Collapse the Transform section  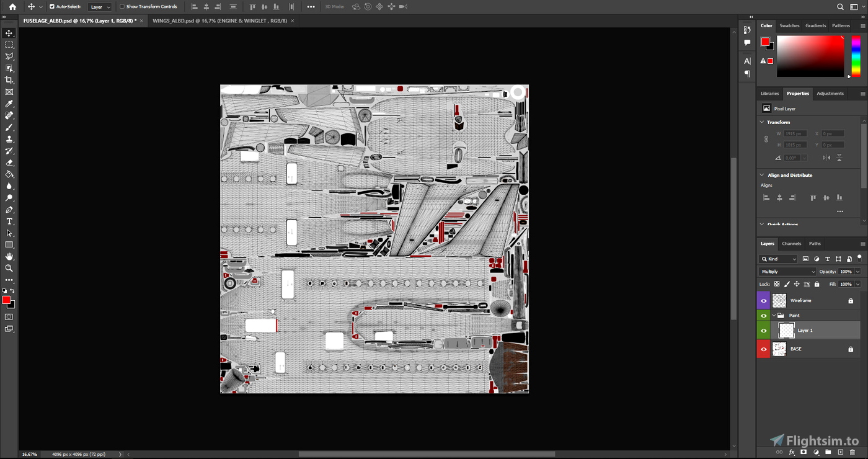pyautogui.click(x=762, y=122)
